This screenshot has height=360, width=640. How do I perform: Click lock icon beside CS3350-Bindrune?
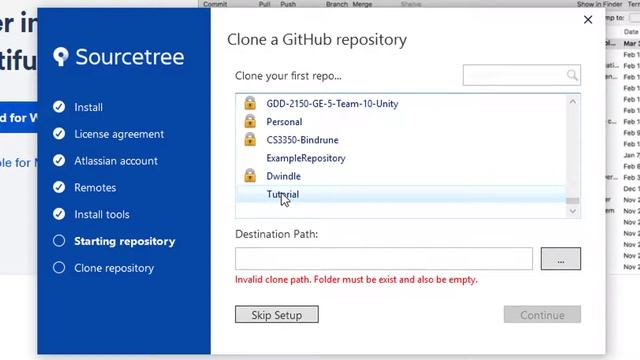pos(250,139)
